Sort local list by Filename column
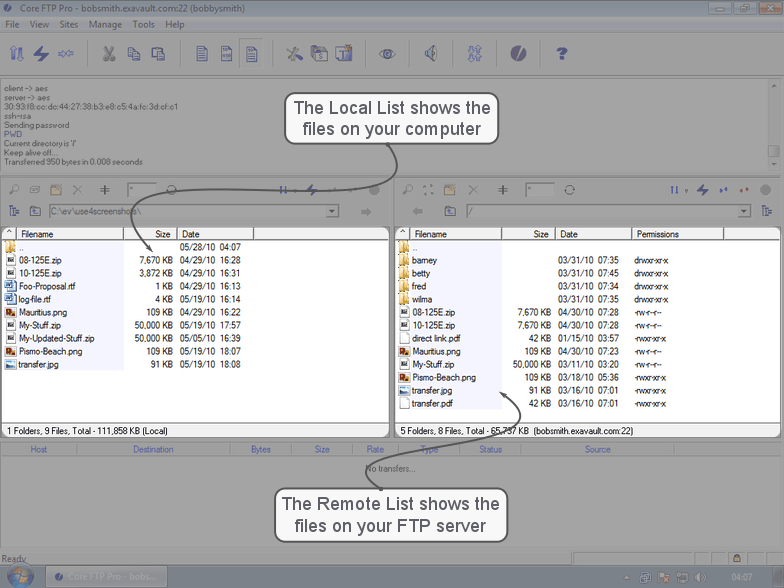784x588 pixels. [x=70, y=234]
